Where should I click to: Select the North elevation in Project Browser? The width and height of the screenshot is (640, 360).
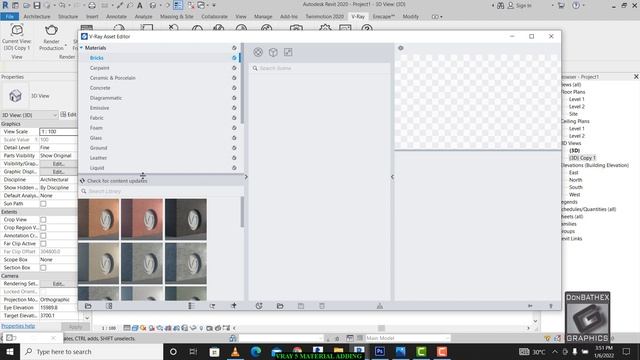[x=576, y=180]
